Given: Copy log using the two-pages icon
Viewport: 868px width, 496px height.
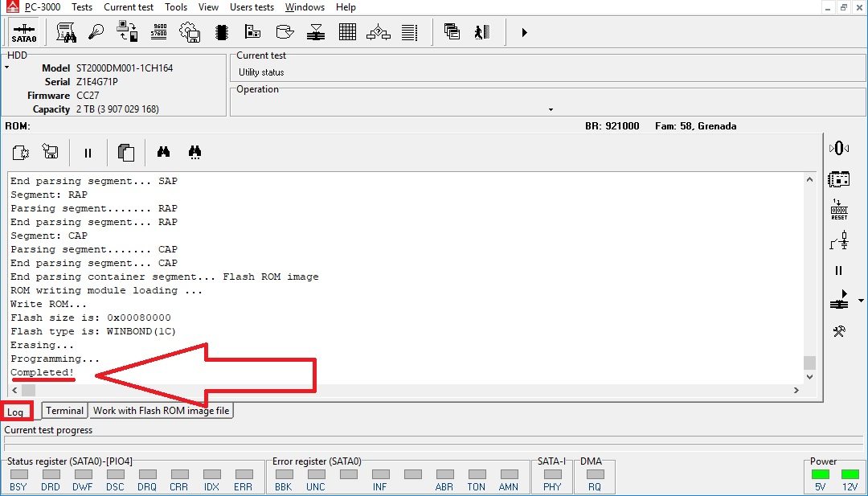Looking at the screenshot, I should (126, 153).
